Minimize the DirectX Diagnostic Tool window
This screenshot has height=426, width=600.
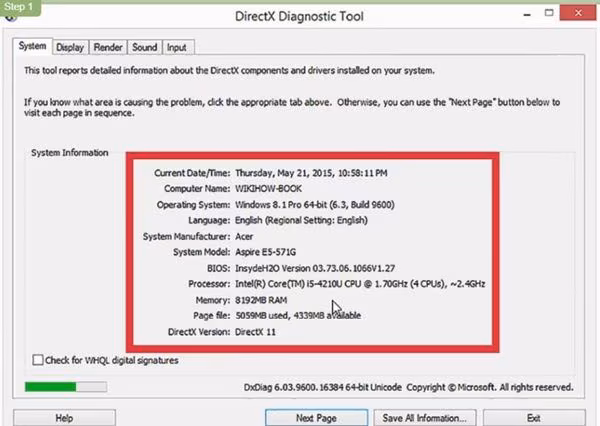coord(527,14)
